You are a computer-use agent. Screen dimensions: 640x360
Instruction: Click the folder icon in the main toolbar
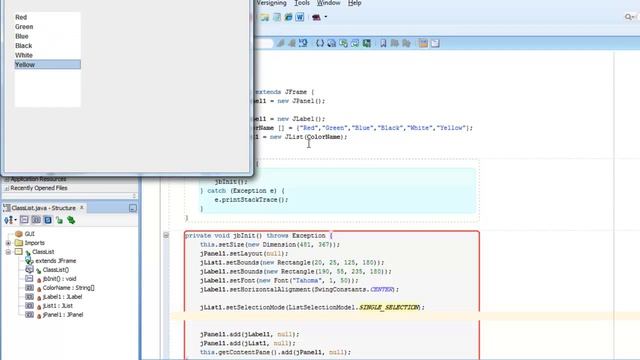[264, 17]
